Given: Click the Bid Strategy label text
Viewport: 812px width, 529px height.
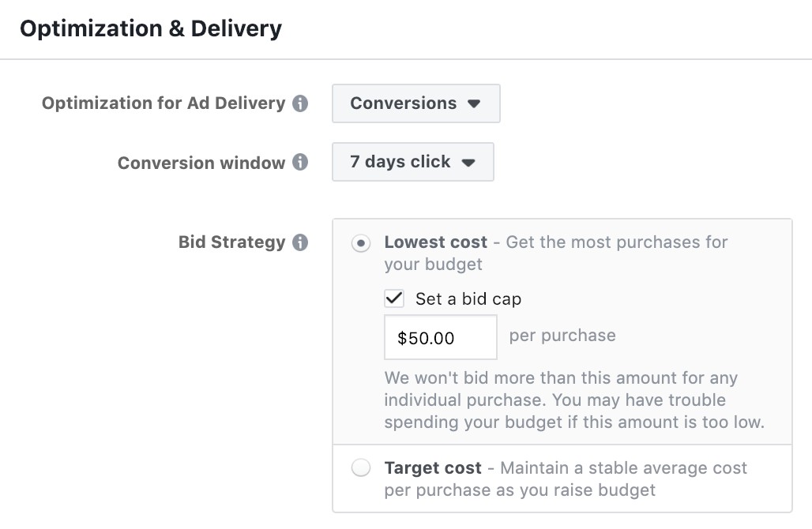Looking at the screenshot, I should 231,242.
